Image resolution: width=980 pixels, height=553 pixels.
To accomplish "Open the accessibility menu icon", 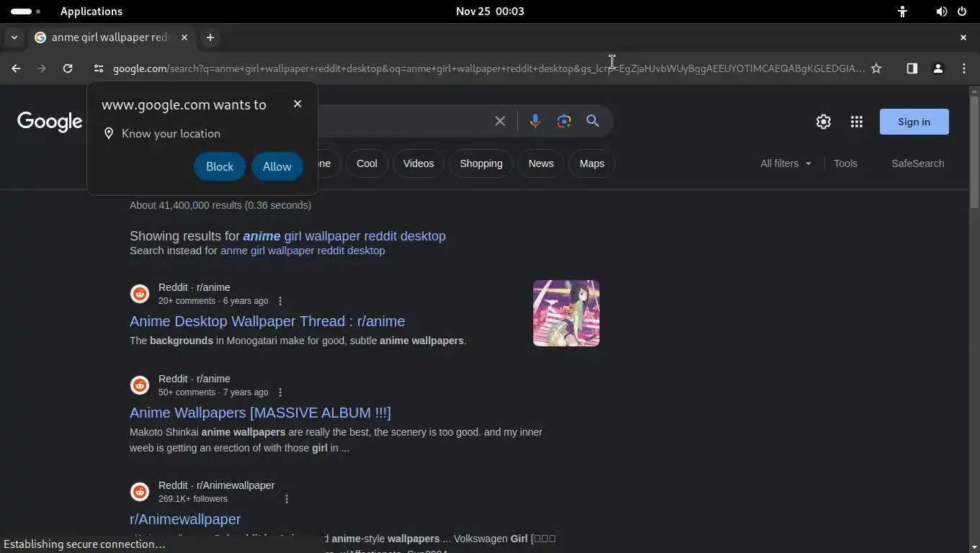I will tap(902, 12).
